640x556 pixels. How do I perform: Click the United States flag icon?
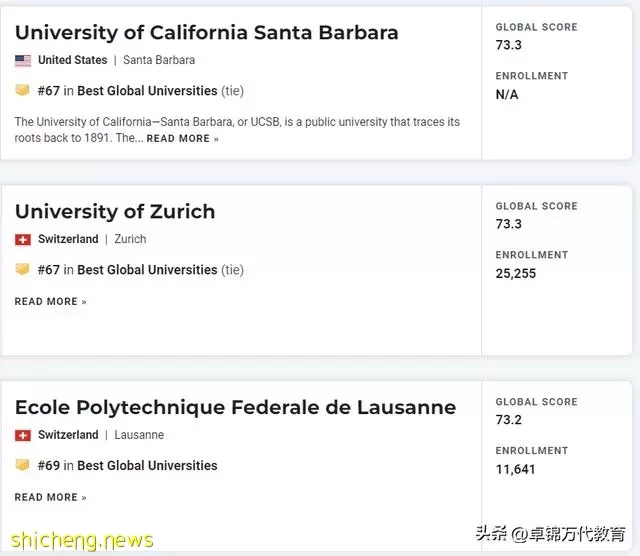click(x=23, y=61)
